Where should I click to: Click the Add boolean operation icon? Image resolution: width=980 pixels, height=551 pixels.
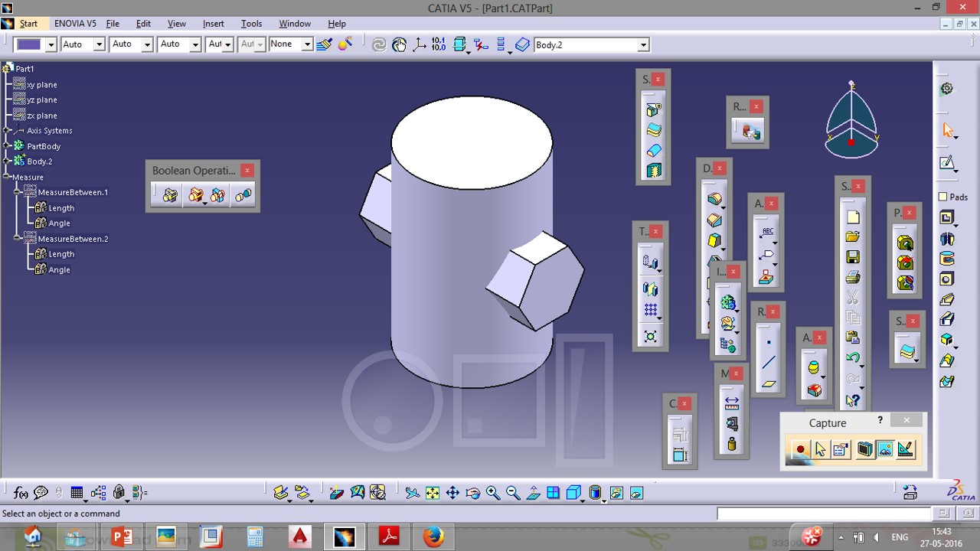click(x=196, y=196)
